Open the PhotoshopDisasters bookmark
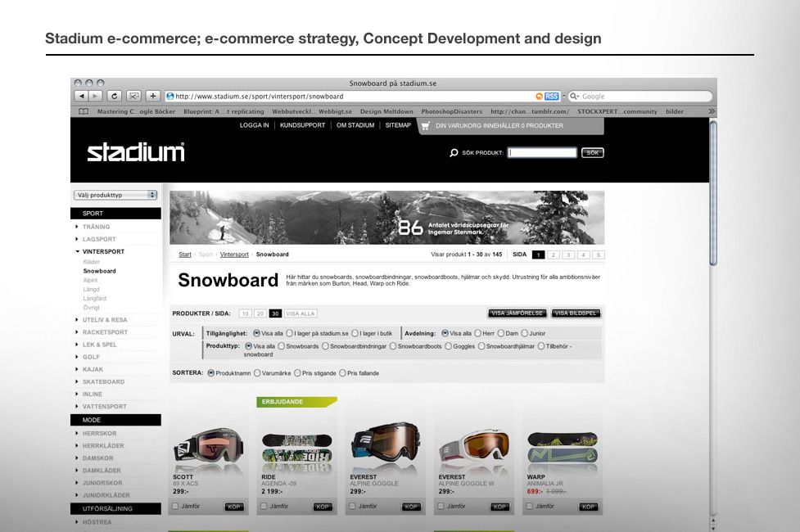Image resolution: width=800 pixels, height=532 pixels. [x=451, y=111]
